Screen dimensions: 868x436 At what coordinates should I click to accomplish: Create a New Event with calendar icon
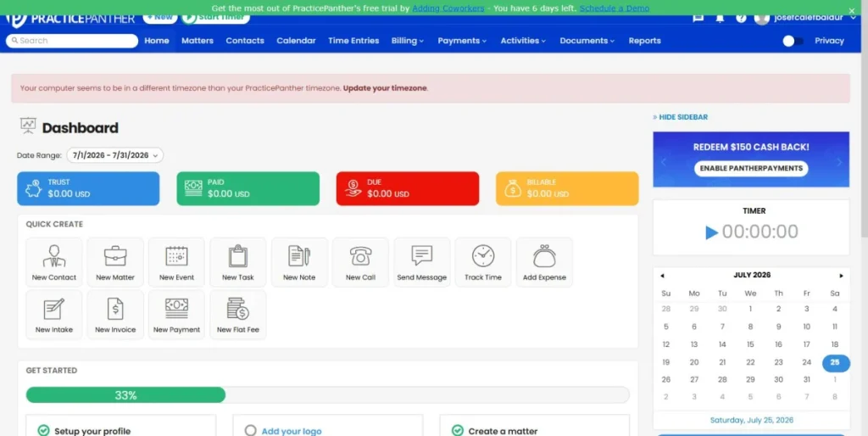point(176,263)
